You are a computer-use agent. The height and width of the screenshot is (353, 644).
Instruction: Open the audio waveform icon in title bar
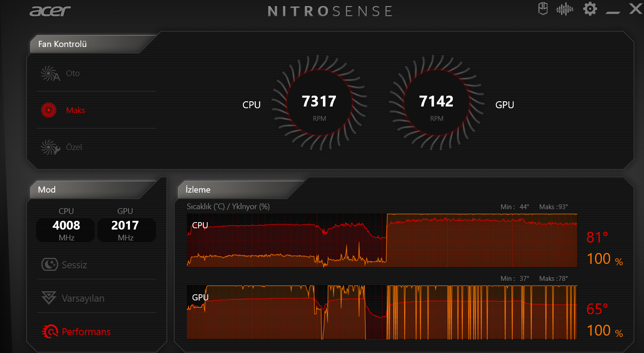[565, 9]
